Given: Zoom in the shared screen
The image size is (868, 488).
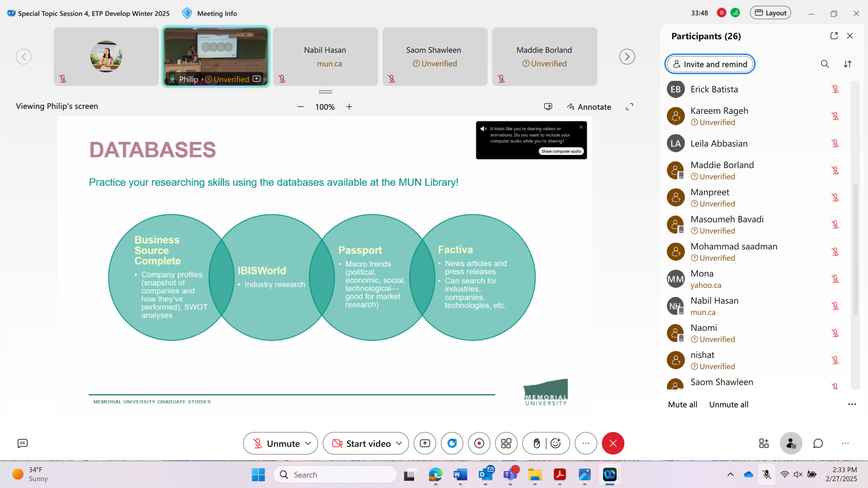Looking at the screenshot, I should (x=349, y=107).
